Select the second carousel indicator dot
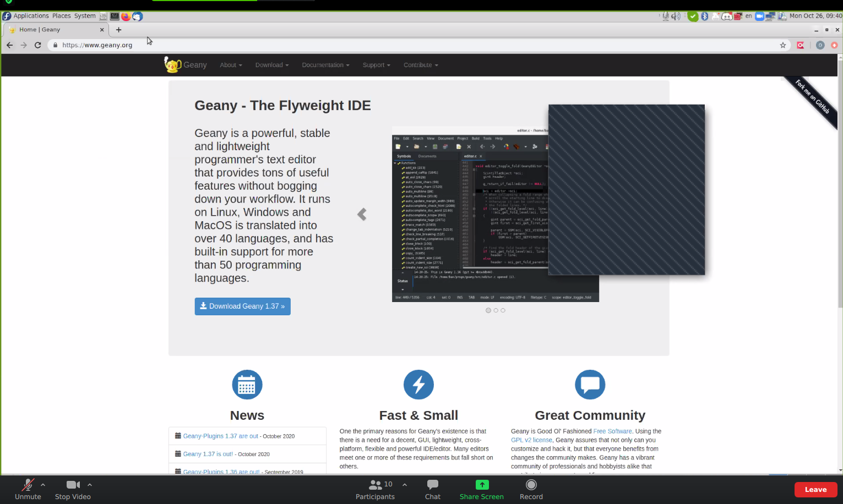This screenshot has height=504, width=843. tap(496, 310)
